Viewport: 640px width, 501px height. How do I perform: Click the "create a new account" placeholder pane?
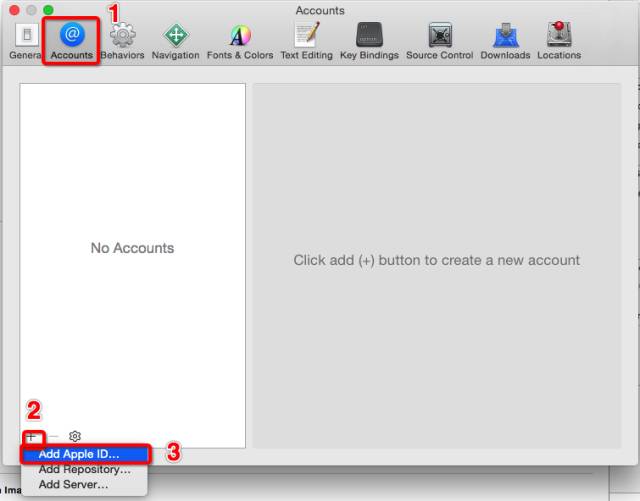tap(436, 260)
